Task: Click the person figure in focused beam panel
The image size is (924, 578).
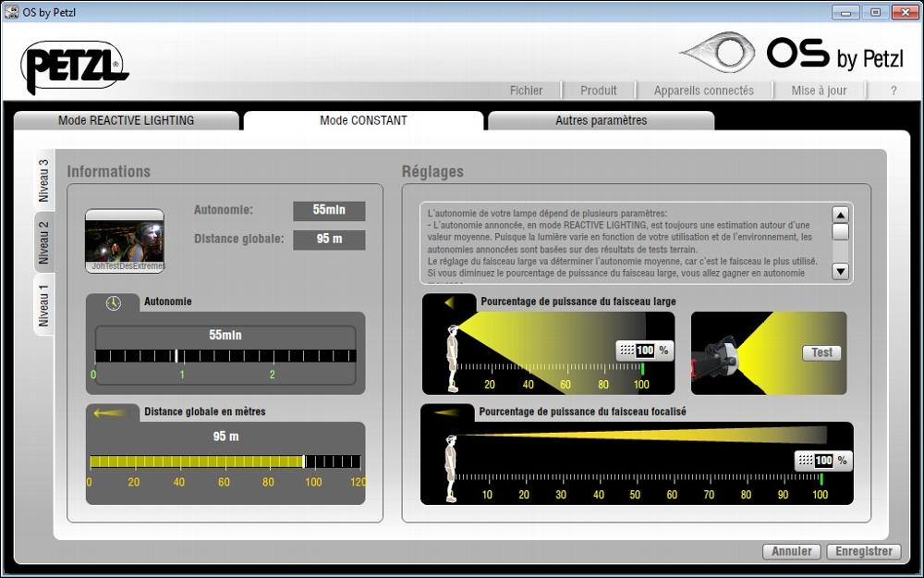Action: pos(451,469)
